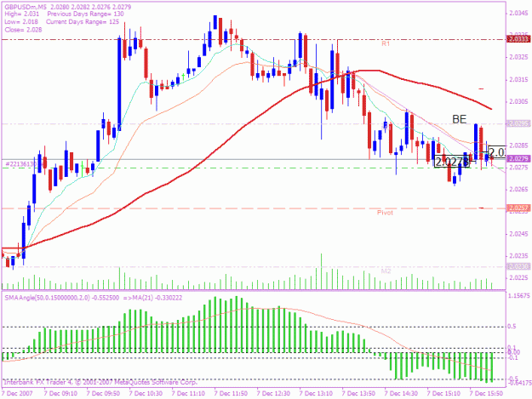
Task: Select the '7 Dec 13:10' time label
Action: coord(316,394)
